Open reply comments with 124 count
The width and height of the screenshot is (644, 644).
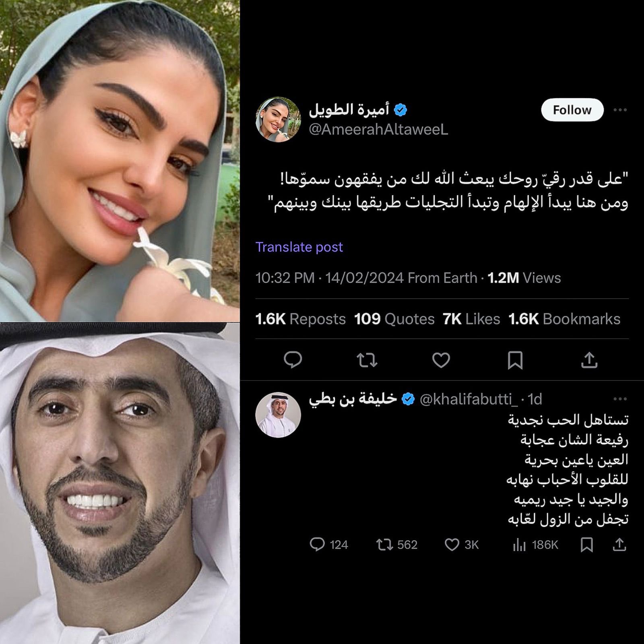(328, 545)
